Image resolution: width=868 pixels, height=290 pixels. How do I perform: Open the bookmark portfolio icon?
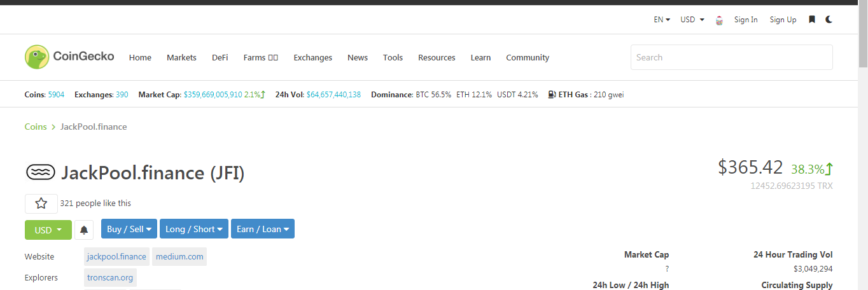(x=812, y=20)
